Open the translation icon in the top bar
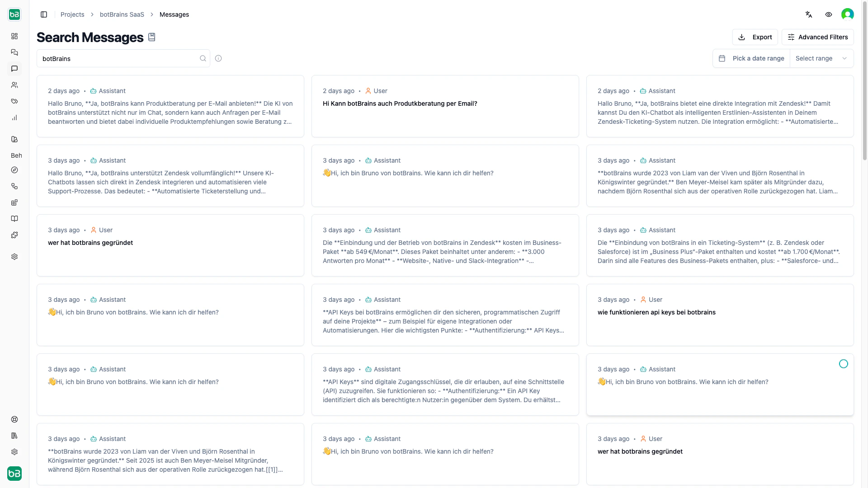868x488 pixels. coord(809,14)
